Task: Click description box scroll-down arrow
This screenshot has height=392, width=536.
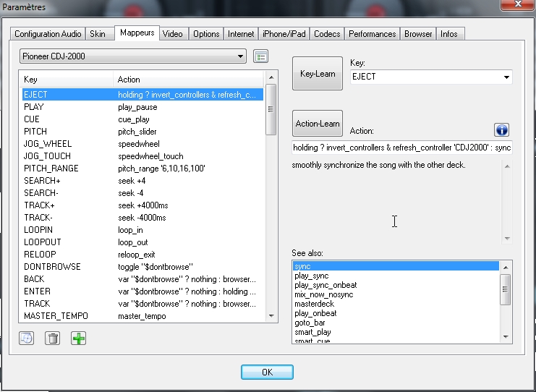Action: tap(507, 239)
